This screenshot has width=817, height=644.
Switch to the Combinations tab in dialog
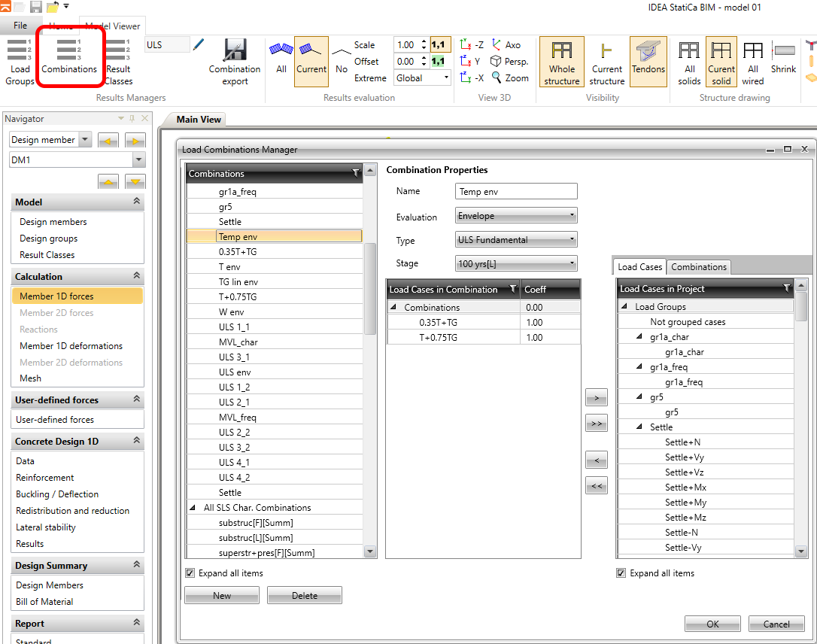(x=699, y=267)
